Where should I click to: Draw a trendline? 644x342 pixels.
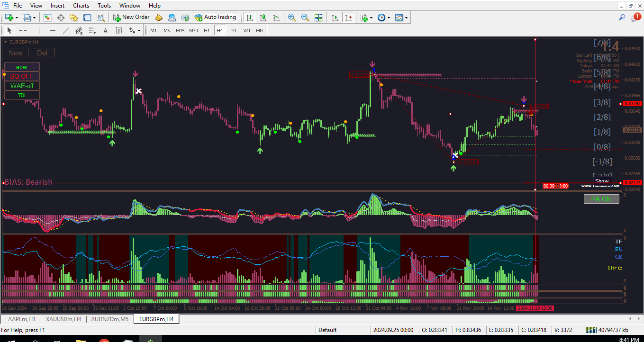[x=65, y=30]
